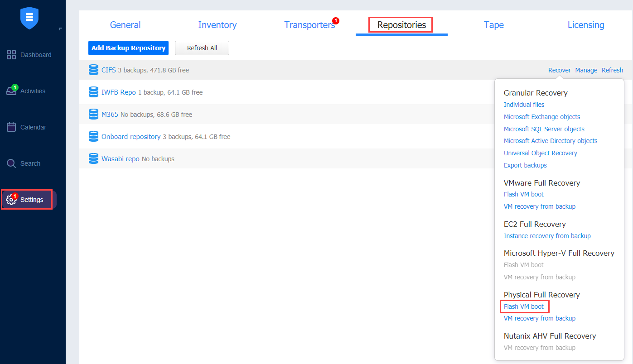Viewport: 633px width, 364px height.
Task: Click 'No backups, 68.6 GB free' text
Action: [x=156, y=115]
